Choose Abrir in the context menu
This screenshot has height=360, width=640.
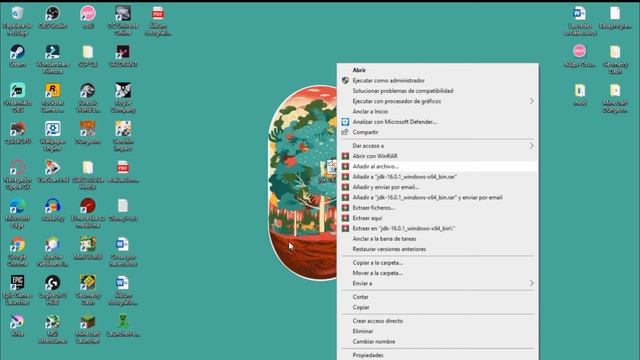click(438, 70)
